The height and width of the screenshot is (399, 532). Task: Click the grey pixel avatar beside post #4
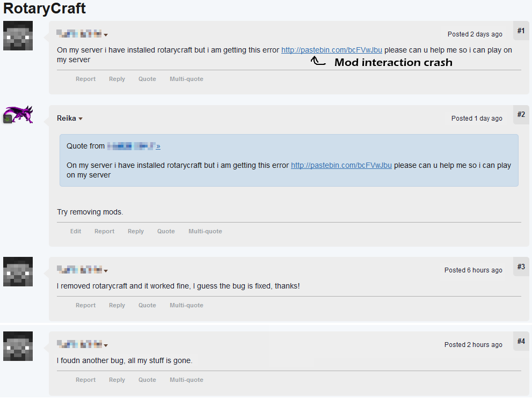click(18, 346)
